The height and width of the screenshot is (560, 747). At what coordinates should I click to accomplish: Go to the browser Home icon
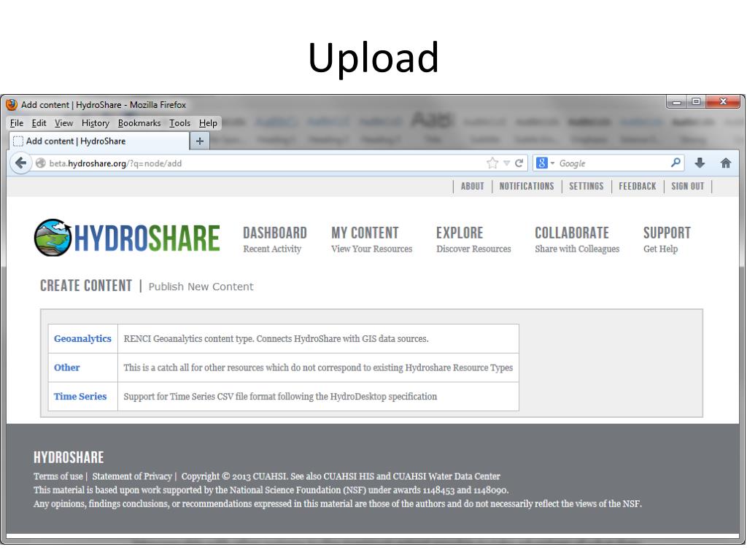tap(726, 163)
